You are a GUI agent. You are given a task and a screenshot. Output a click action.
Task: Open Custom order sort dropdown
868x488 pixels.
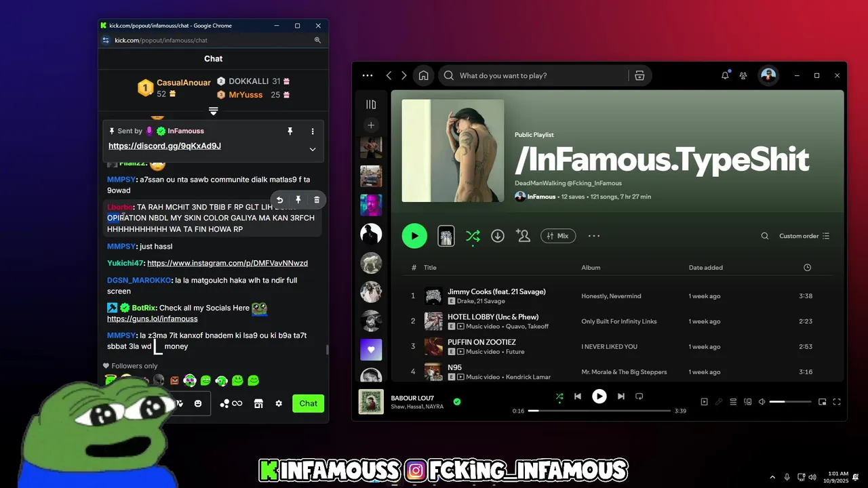click(x=804, y=236)
